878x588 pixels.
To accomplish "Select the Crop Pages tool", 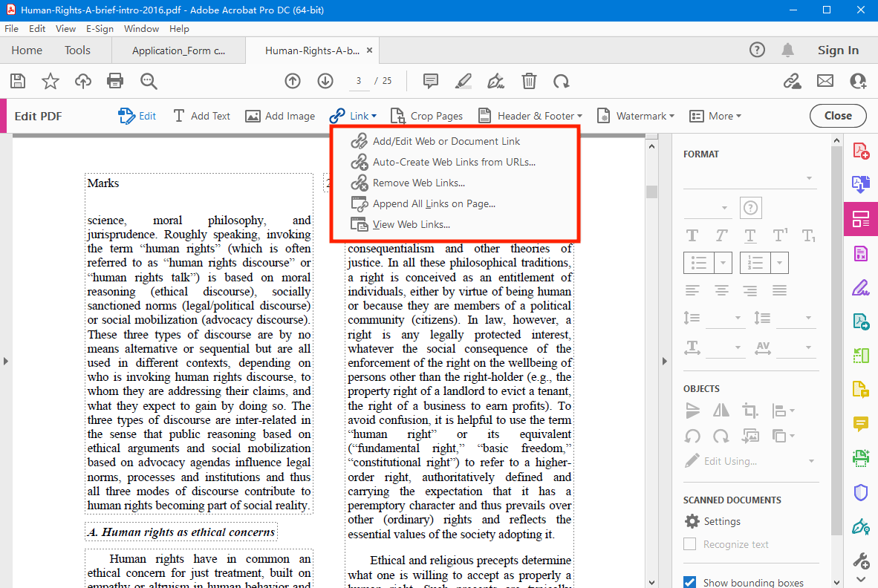I will [x=426, y=116].
